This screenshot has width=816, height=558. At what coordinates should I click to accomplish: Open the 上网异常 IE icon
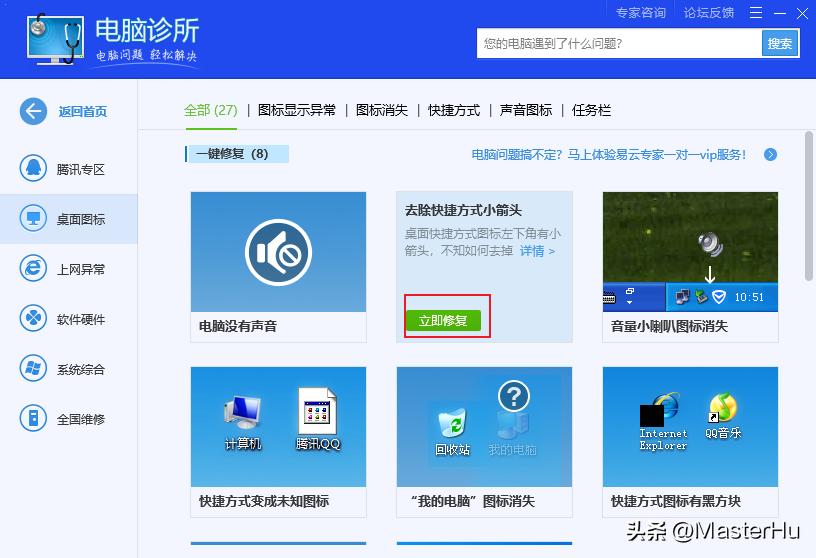point(33,269)
